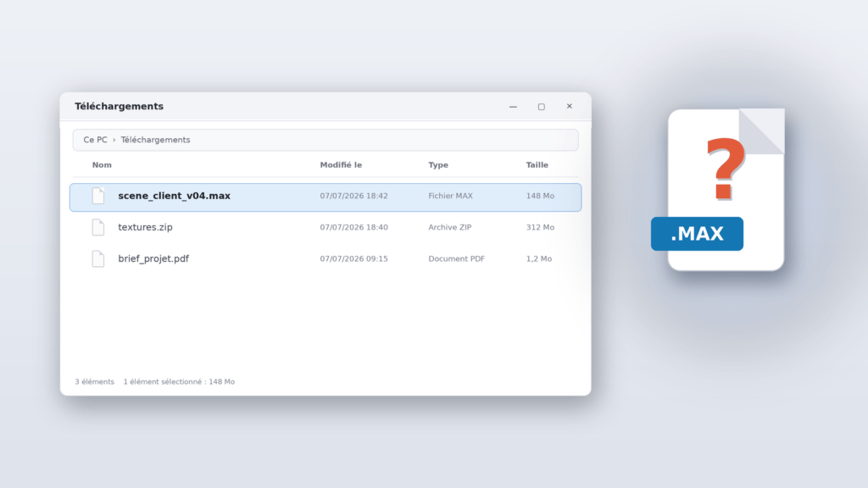This screenshot has height=488, width=868.
Task: Click the 148 Mo size cell
Action: 540,196
